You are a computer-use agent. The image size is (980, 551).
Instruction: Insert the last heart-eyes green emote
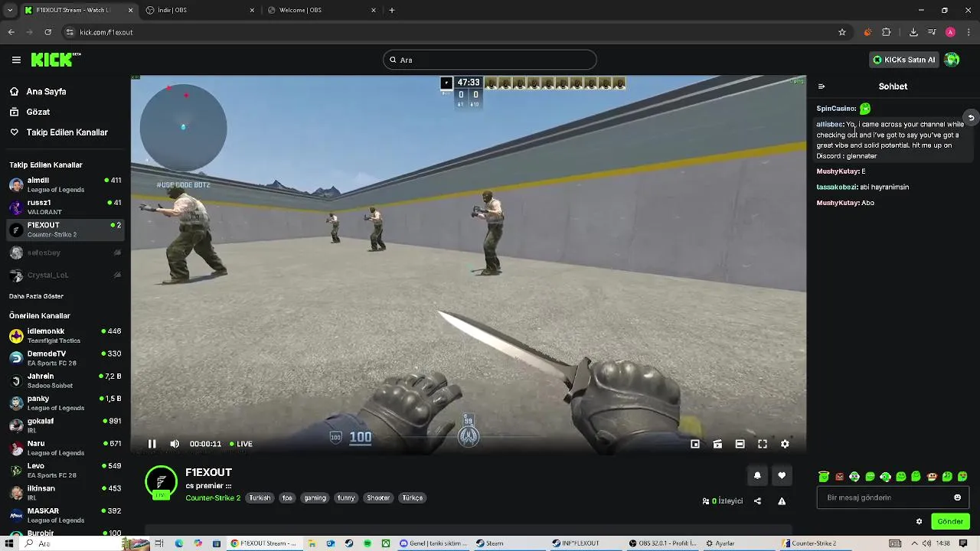point(962,477)
